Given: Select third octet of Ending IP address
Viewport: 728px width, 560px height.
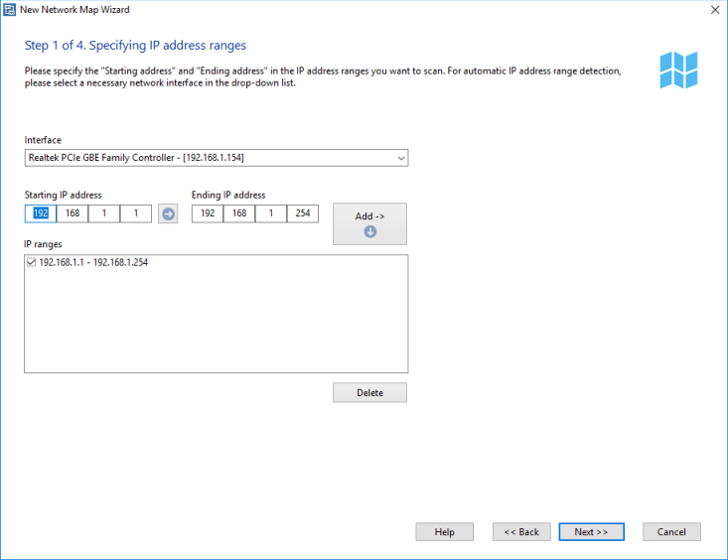Looking at the screenshot, I should pos(271,213).
